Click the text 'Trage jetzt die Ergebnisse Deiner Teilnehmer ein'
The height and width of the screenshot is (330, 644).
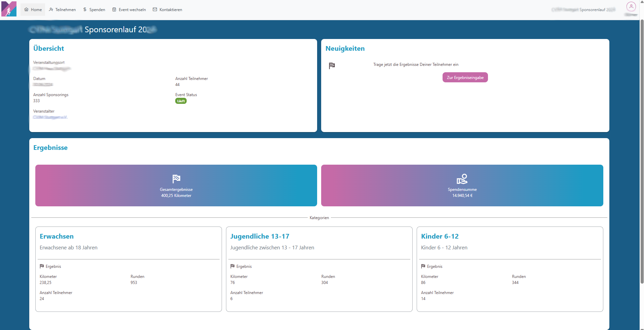pyautogui.click(x=416, y=65)
